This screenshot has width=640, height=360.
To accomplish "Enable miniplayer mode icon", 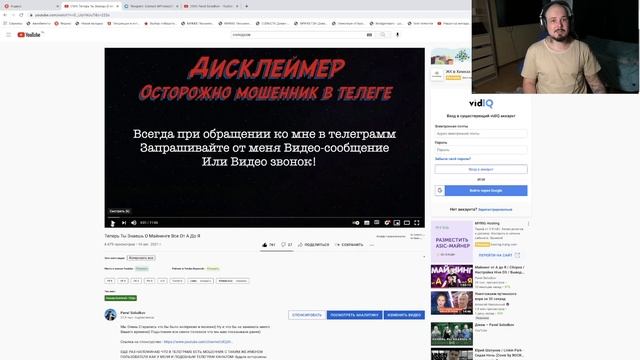I will coord(397,223).
